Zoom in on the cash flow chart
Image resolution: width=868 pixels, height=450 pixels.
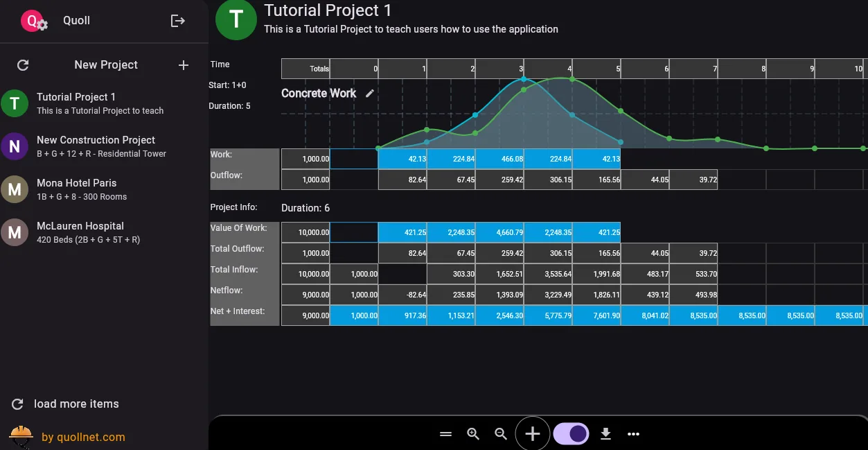473,433
